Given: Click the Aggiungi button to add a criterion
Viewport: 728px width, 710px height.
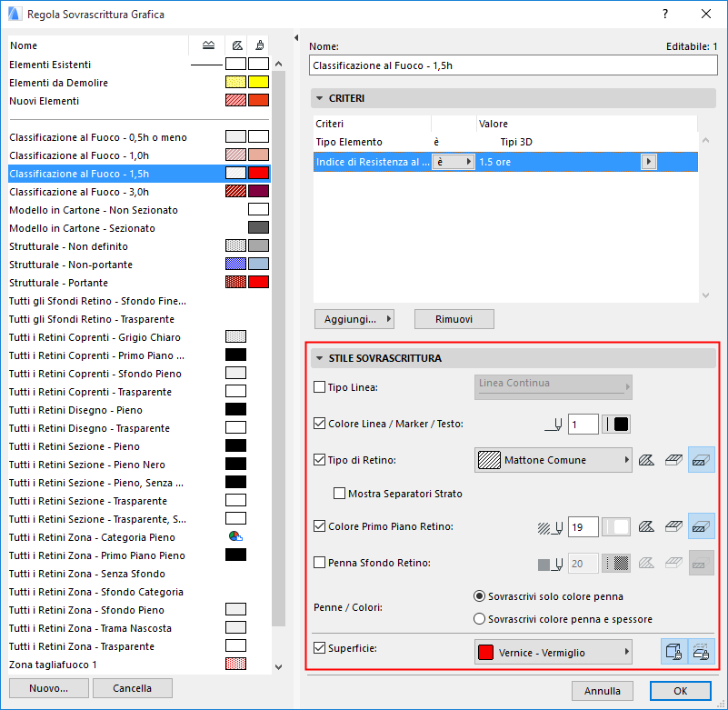Looking at the screenshot, I should (354, 319).
